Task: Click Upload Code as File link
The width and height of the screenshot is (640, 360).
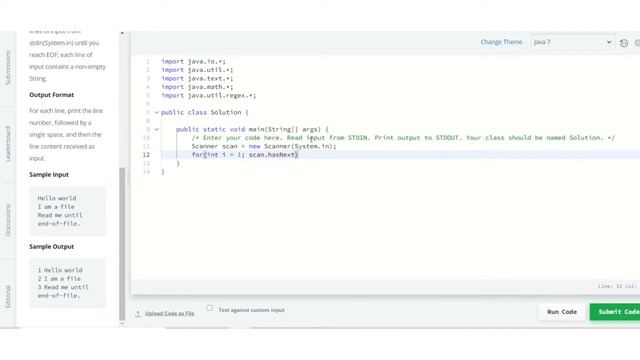Action: click(169, 313)
